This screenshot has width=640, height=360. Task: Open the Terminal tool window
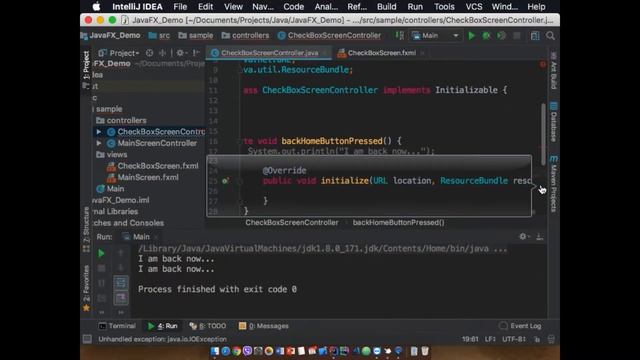coord(117,326)
